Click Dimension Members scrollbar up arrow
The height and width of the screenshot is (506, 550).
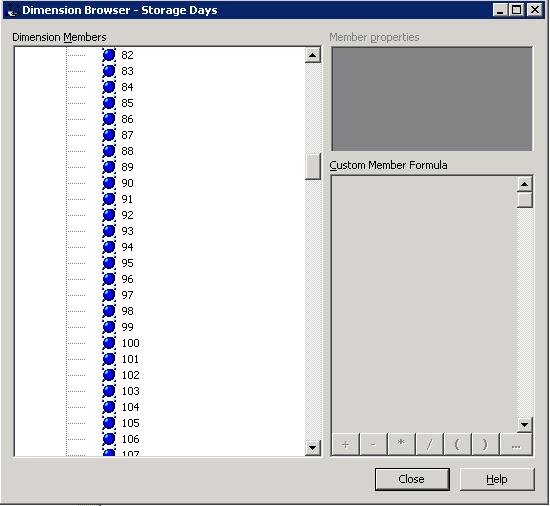pos(313,55)
